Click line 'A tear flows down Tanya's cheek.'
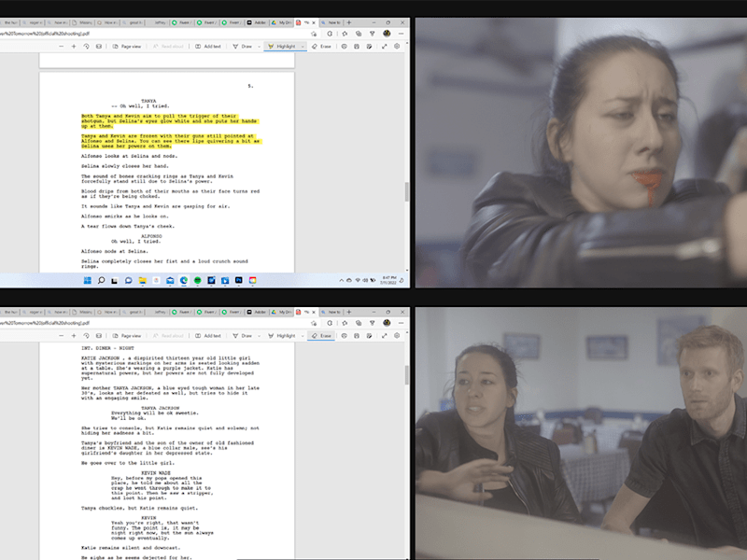 (x=128, y=226)
